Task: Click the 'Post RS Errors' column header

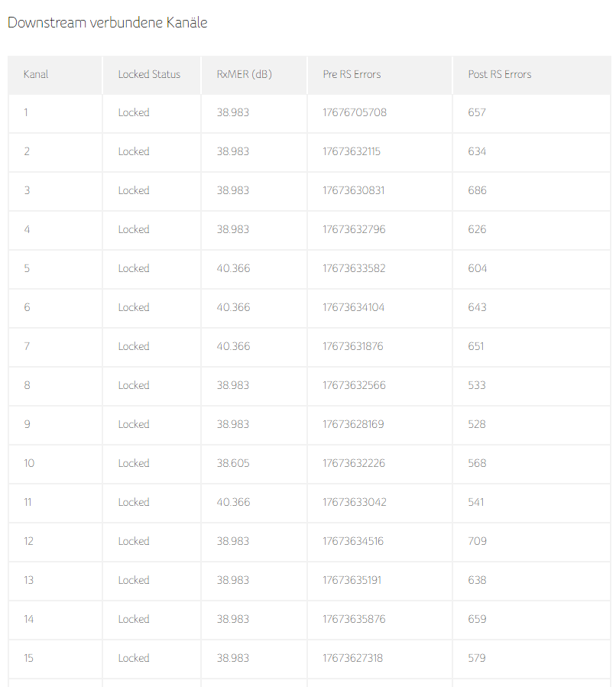Action: (x=499, y=74)
